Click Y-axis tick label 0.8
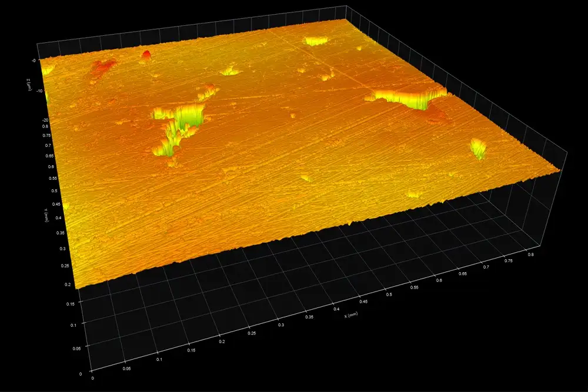The height and width of the screenshot is (392, 588). click(45, 126)
